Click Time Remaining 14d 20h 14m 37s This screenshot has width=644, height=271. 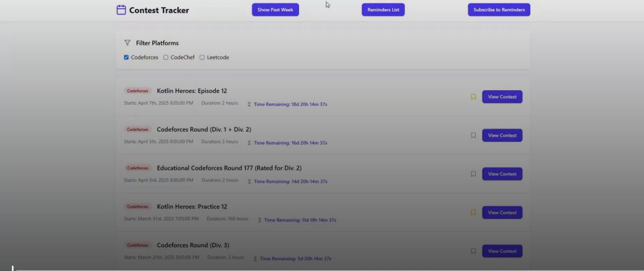(x=290, y=181)
